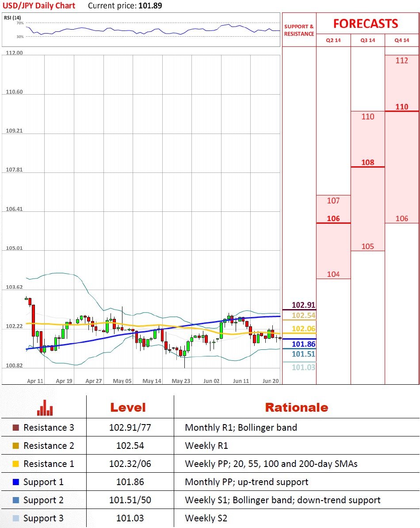Click the bold 108 forecast in Q3 14

click(x=368, y=162)
